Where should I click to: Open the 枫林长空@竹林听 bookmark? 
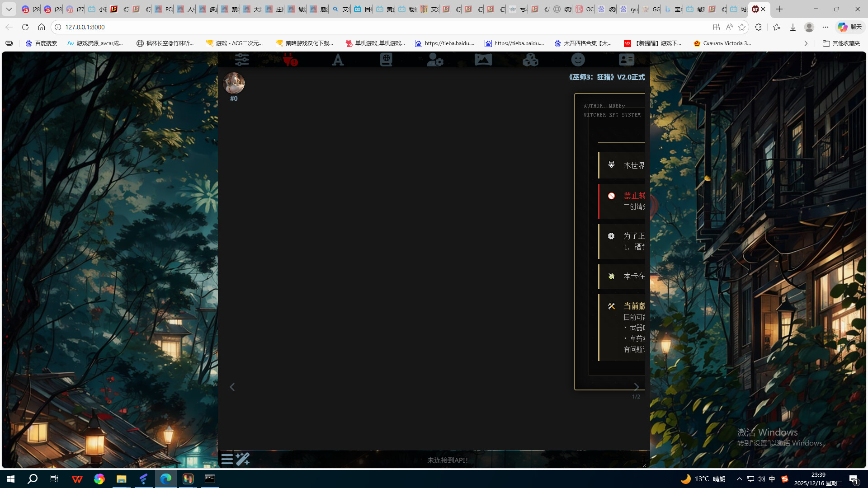pos(165,43)
